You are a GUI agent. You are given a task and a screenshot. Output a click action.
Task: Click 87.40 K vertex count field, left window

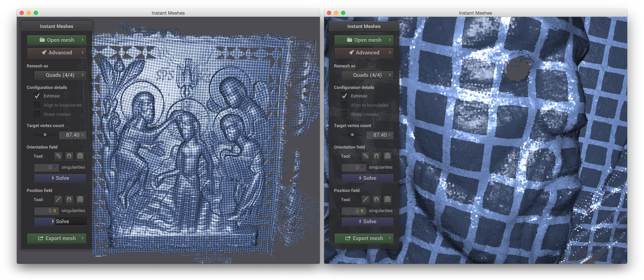coord(72,135)
